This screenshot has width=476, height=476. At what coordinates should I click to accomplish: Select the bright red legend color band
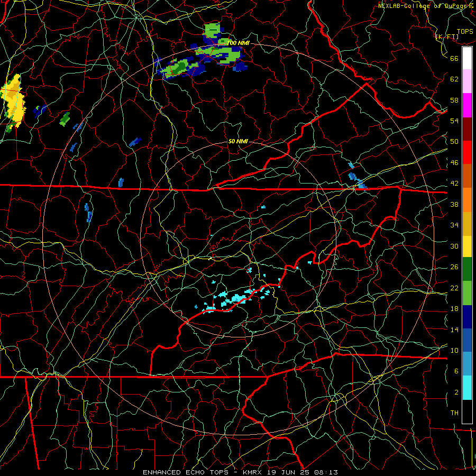tap(467, 152)
